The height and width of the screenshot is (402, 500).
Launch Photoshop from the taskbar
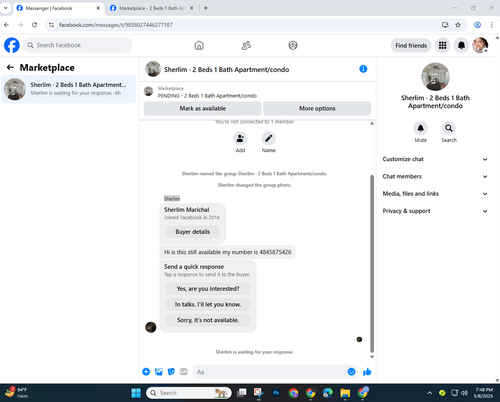click(x=276, y=393)
